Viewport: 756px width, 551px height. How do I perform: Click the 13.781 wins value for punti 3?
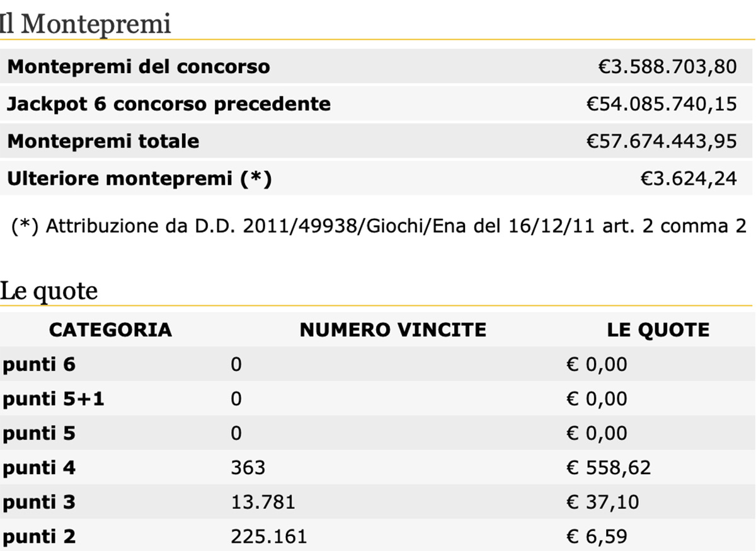point(263,502)
